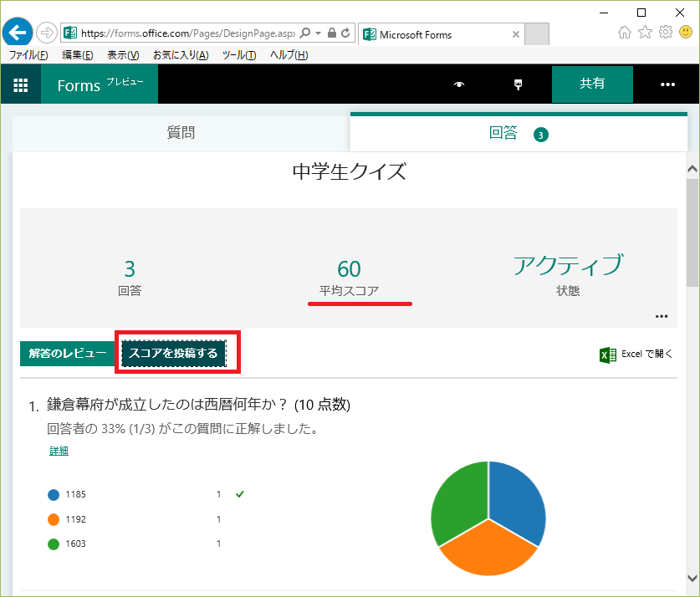Open the theme paintbrush icon
The image size is (700, 597).
click(x=518, y=84)
